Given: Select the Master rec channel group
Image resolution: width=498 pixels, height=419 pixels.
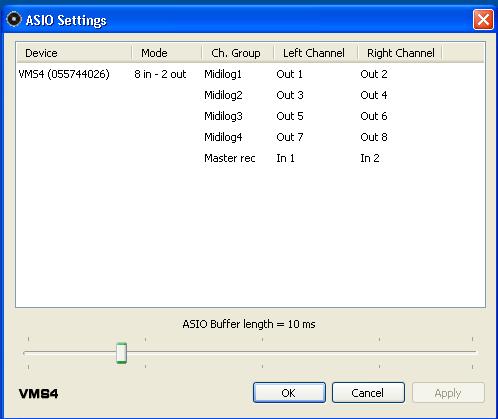Looking at the screenshot, I should tap(230, 158).
